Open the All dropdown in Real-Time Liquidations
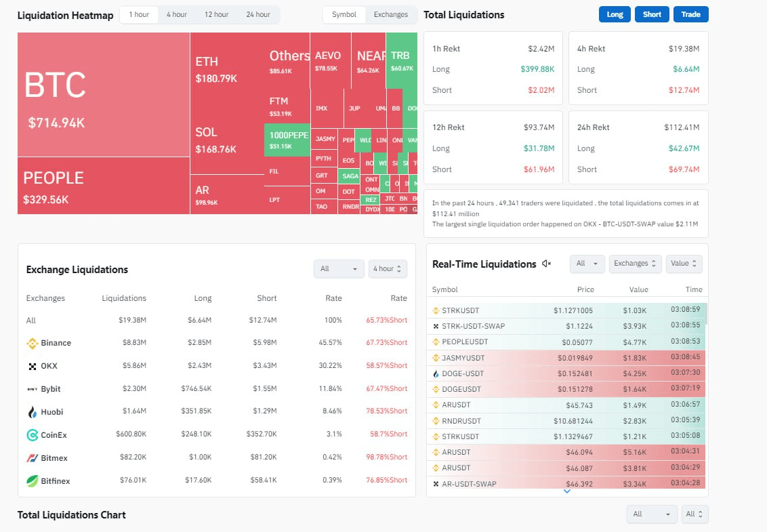This screenshot has width=767, height=532. tap(587, 264)
